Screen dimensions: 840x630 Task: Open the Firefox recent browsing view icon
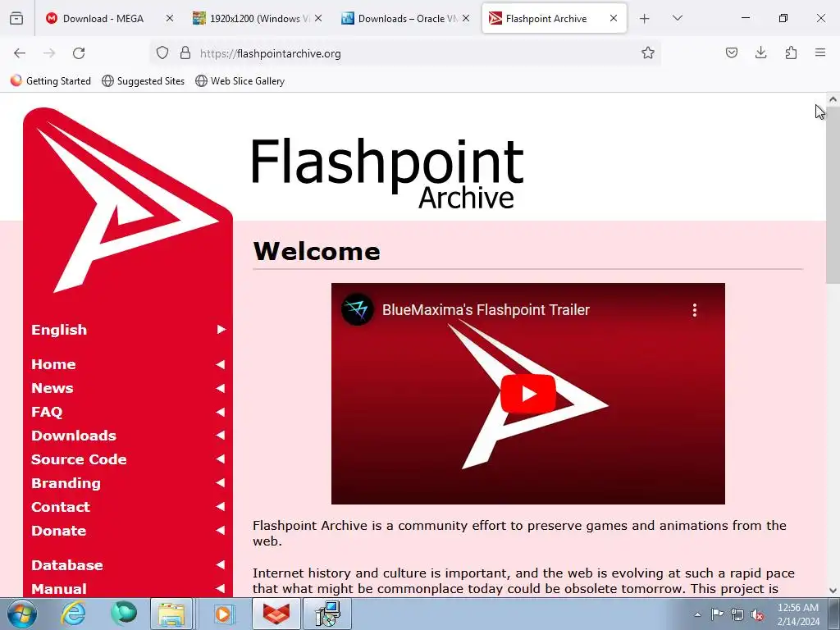click(x=16, y=19)
